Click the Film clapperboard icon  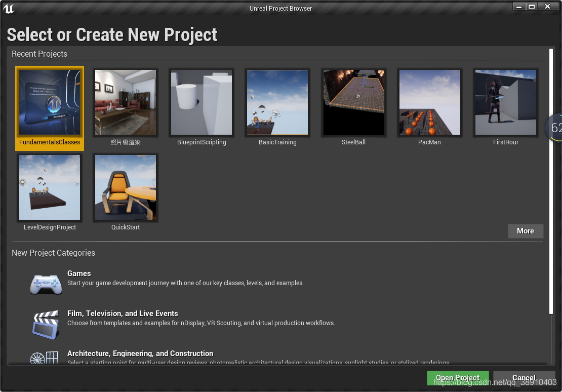point(46,325)
